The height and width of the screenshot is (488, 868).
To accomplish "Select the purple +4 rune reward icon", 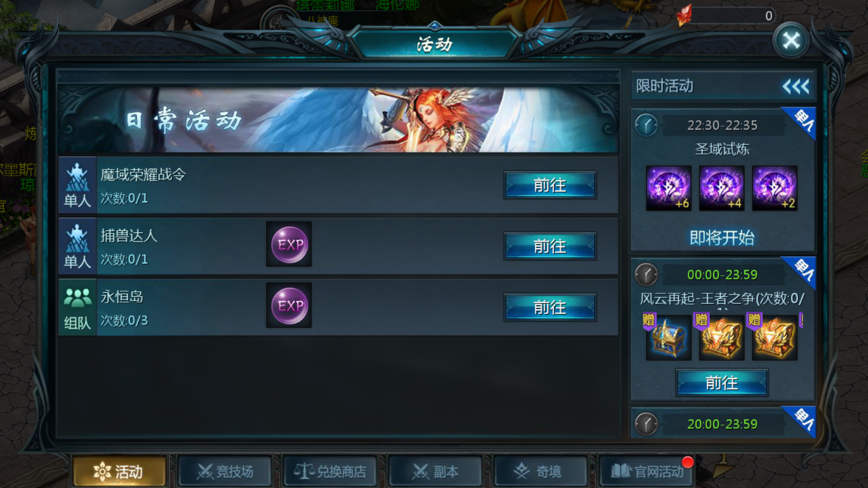I will pos(722,188).
